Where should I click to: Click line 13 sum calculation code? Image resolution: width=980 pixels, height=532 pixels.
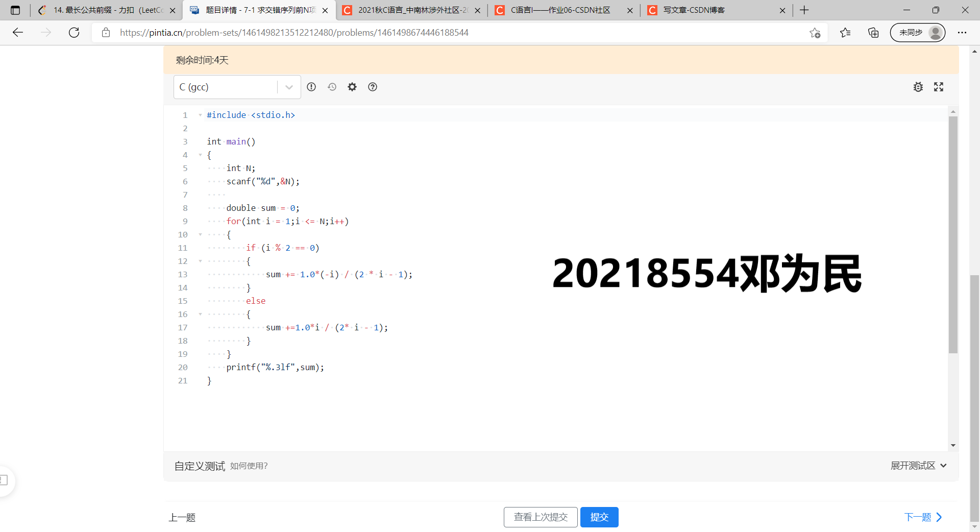click(339, 275)
